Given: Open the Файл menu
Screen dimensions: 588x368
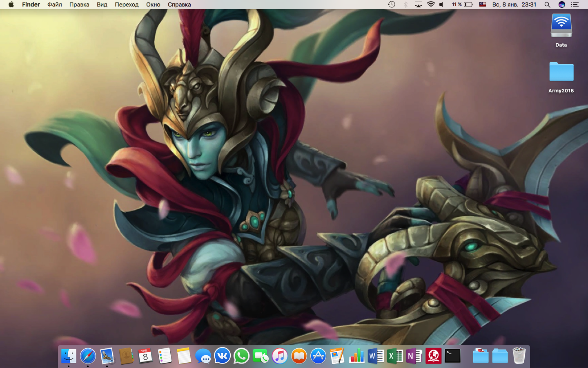Looking at the screenshot, I should tap(55, 4).
